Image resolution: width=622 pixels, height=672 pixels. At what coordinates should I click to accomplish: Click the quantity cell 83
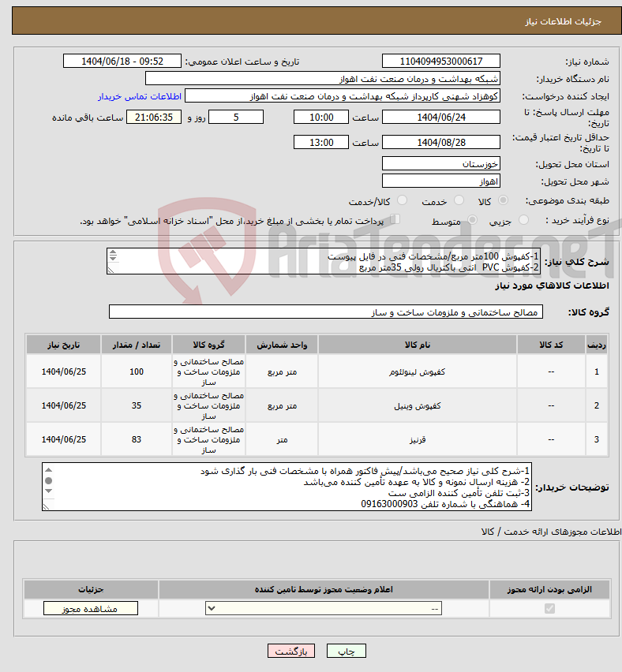tap(137, 439)
